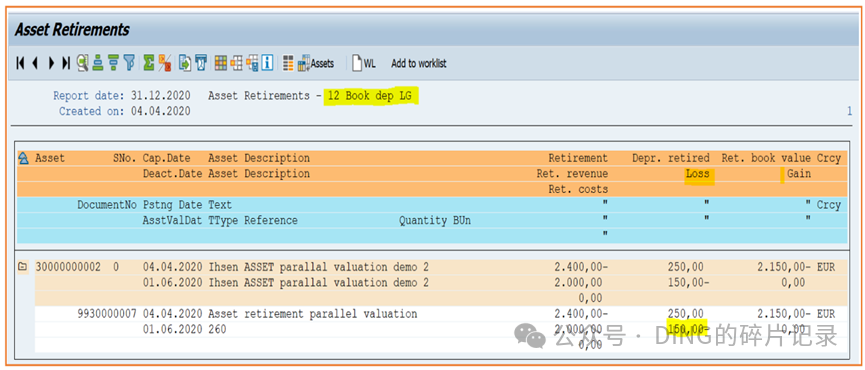Open the Assets button in toolbar
Viewport: 865px width, 370px height.
pyautogui.click(x=316, y=63)
